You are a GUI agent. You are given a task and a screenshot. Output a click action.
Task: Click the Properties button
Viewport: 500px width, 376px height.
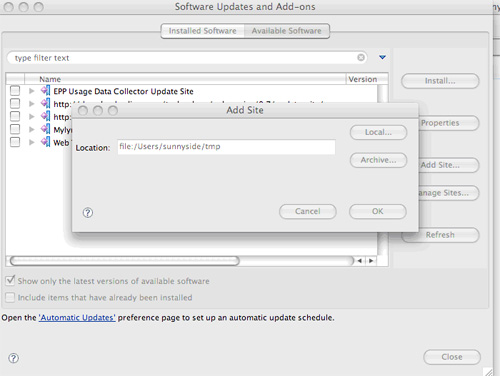(x=449, y=123)
